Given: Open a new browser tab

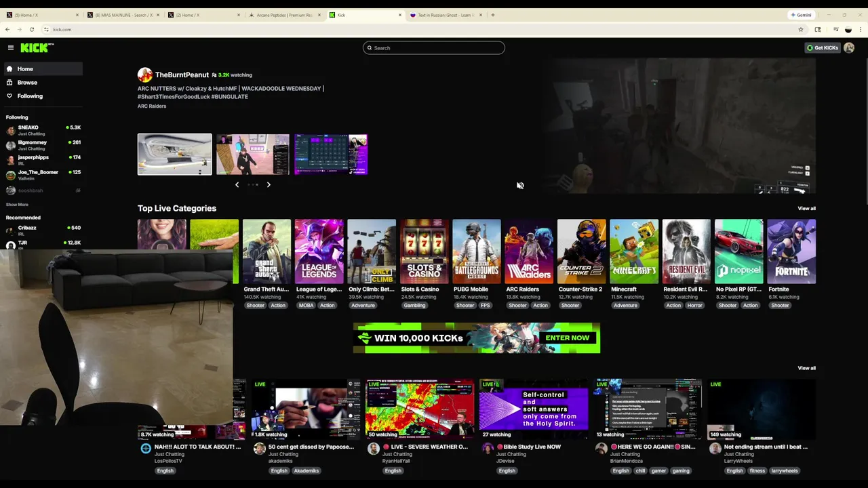Looking at the screenshot, I should 493,15.
